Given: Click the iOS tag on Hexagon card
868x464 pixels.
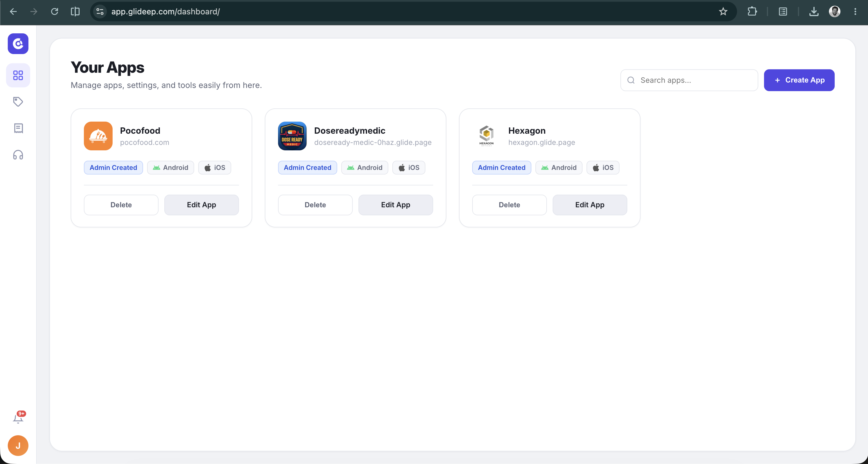Looking at the screenshot, I should click(x=603, y=168).
